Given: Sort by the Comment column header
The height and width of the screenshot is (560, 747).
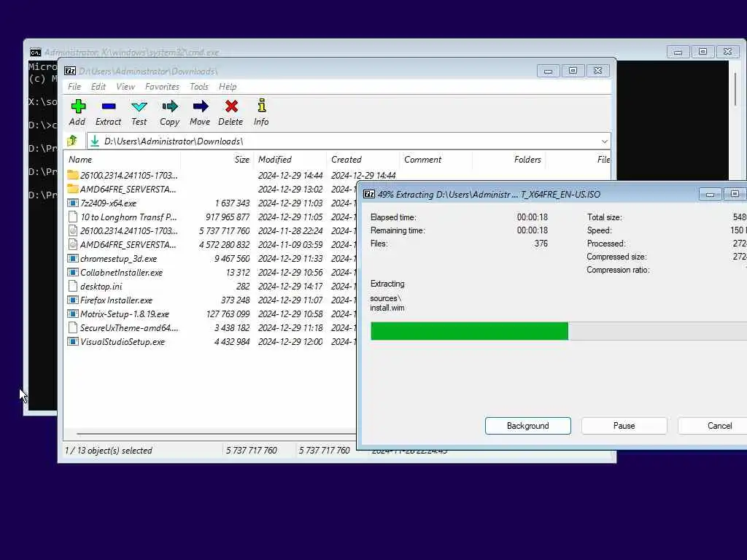Looking at the screenshot, I should pos(436,160).
